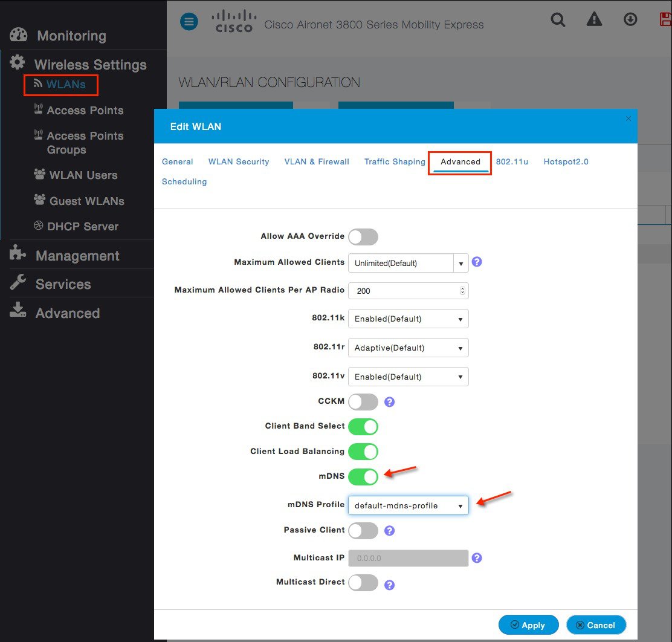
Task: Enable Multicast Direct switch
Action: 363,583
